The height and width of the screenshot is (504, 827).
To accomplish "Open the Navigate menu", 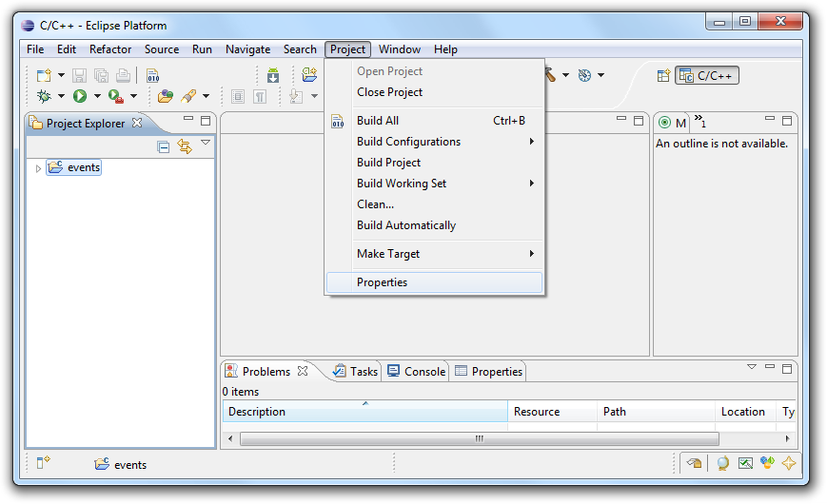I will click(x=247, y=49).
